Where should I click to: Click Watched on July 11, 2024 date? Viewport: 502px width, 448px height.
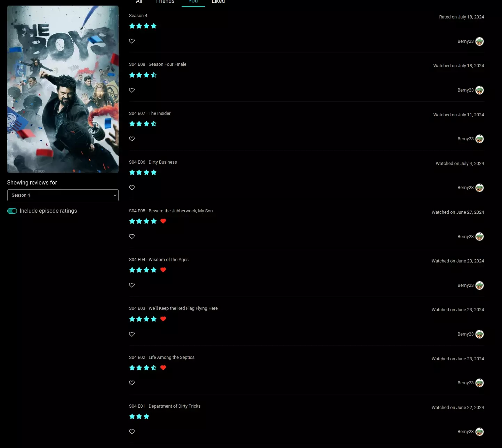(459, 115)
